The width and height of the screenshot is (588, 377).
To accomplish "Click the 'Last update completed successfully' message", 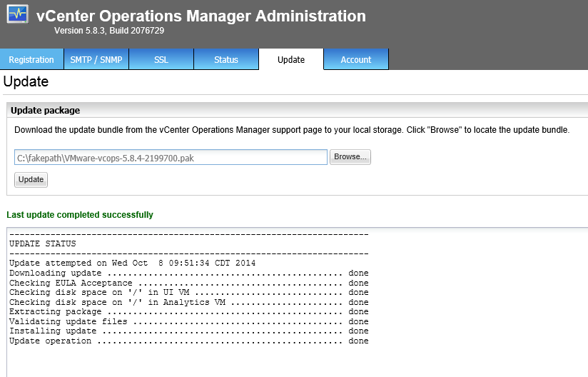I will tap(80, 215).
